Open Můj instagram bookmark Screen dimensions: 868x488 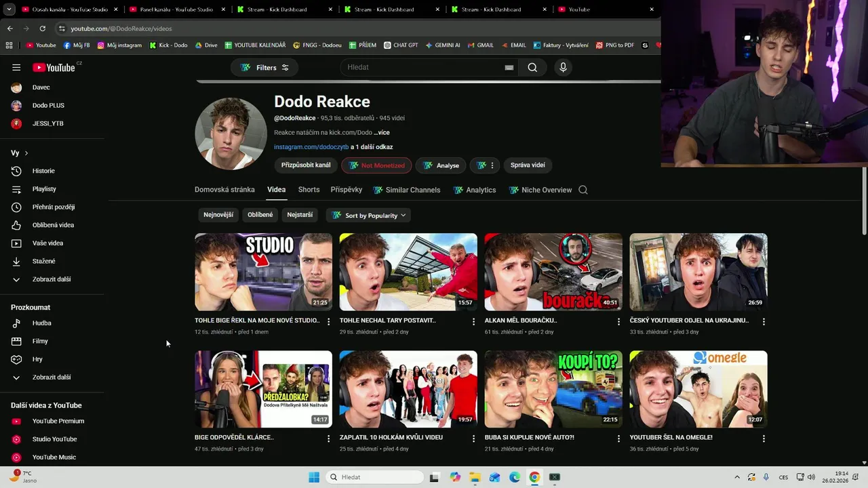tap(120, 45)
